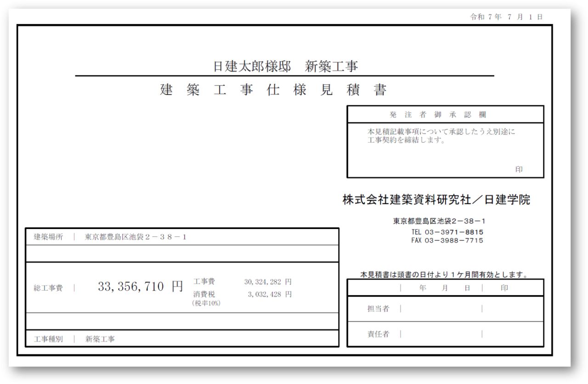Click the (税率10%) note
Screen dimensions: 588x384
point(206,304)
